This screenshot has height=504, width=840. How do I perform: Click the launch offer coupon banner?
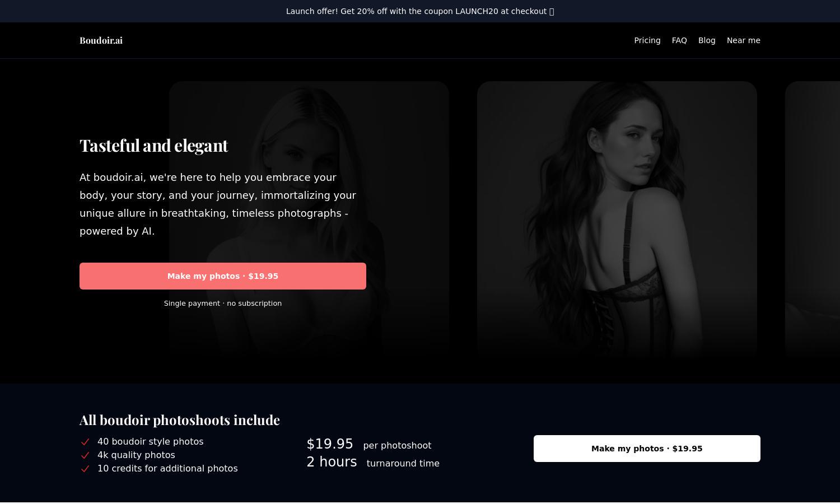pyautogui.click(x=420, y=11)
